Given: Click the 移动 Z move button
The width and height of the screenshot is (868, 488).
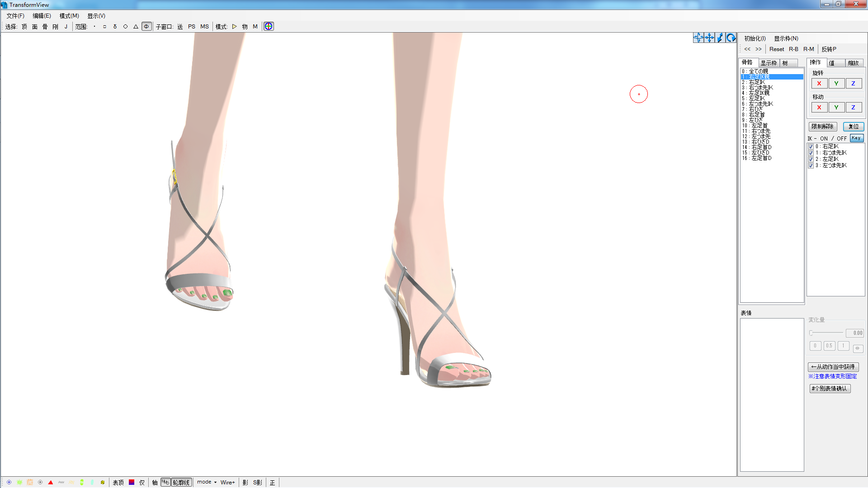Looking at the screenshot, I should 854,108.
